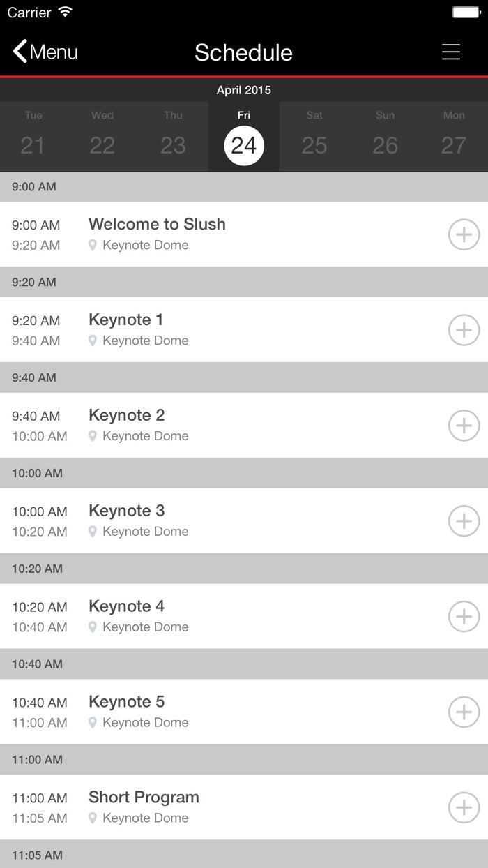Choose Thursday 23 date tab
The width and height of the screenshot is (488, 868).
click(173, 137)
